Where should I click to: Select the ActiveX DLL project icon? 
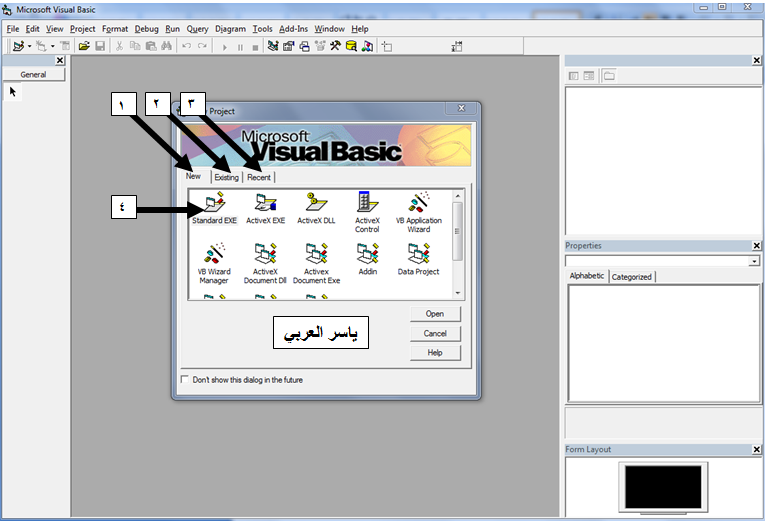[x=316, y=208]
